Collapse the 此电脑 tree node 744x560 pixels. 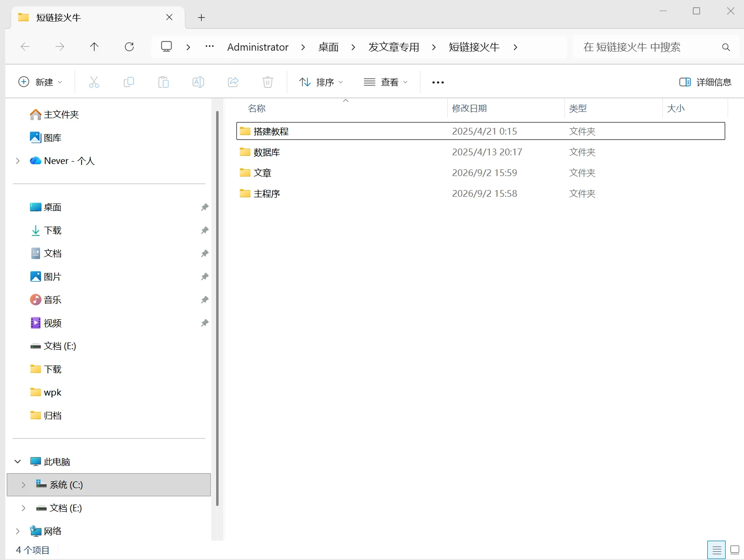tap(18, 462)
